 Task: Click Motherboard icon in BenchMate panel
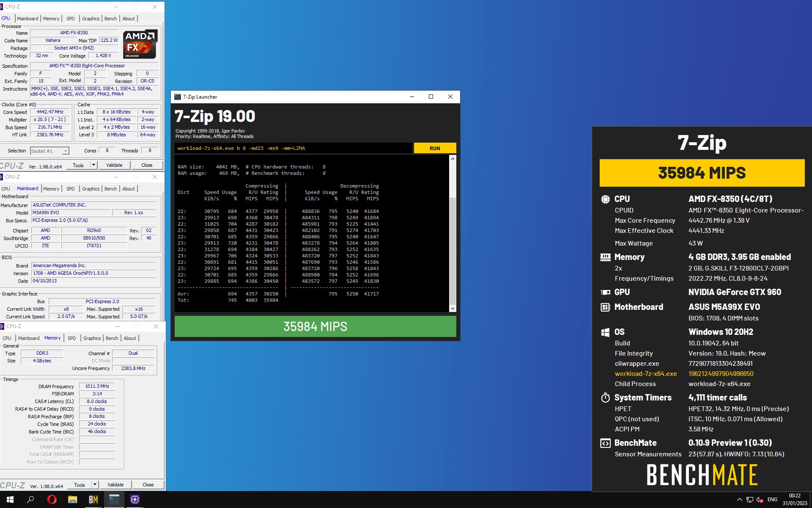[x=605, y=307]
